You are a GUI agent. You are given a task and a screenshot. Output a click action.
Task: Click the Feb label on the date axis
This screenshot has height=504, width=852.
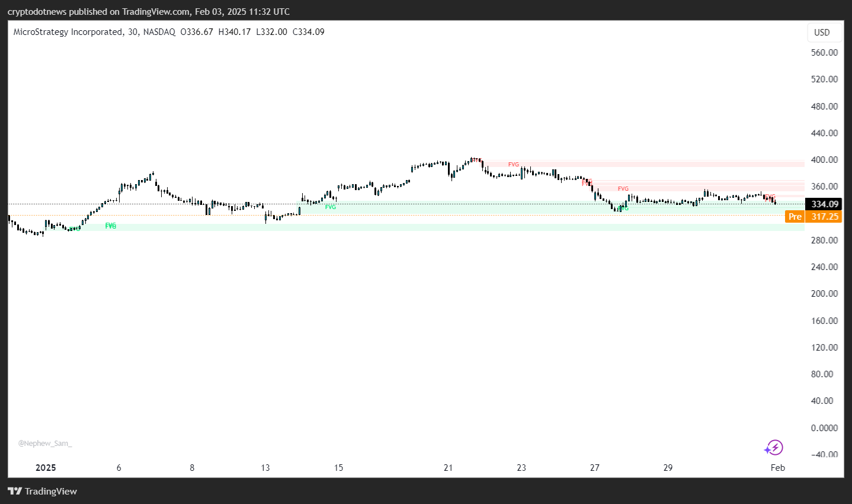pos(777,467)
